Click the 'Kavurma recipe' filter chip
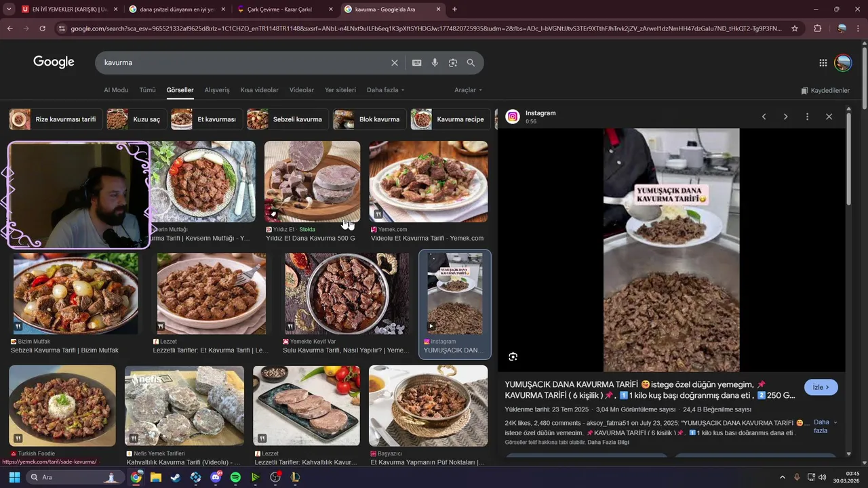This screenshot has width=868, height=488. 451,119
